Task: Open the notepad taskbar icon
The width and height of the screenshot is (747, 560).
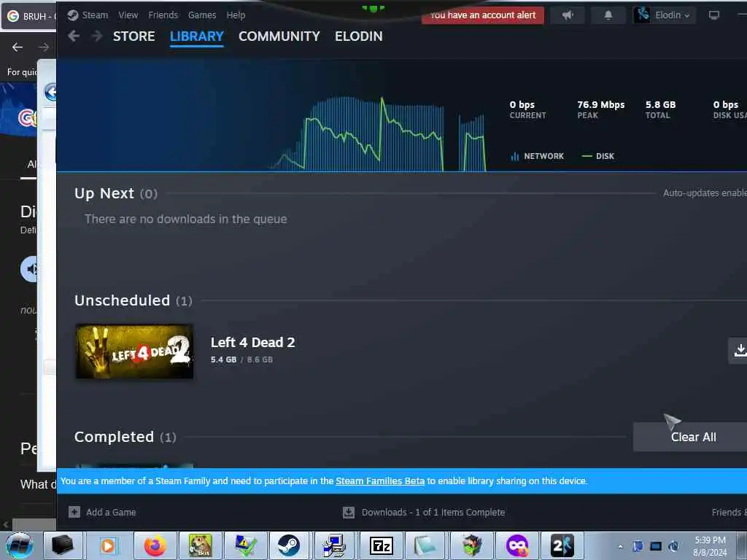Action: (425, 545)
